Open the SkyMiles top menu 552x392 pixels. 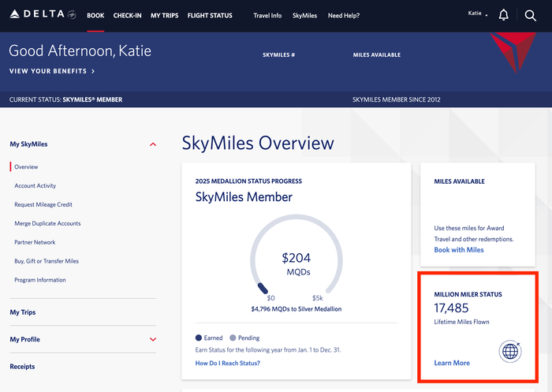[x=304, y=16]
